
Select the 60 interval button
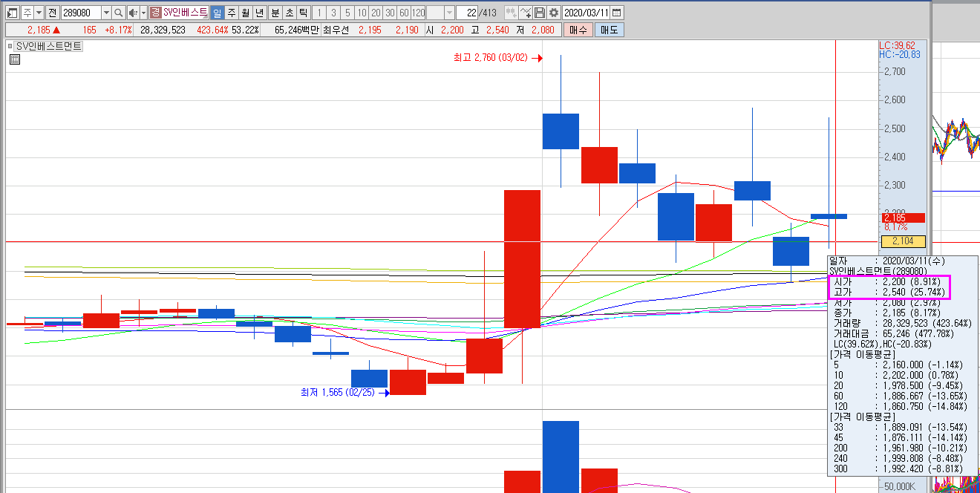(404, 13)
